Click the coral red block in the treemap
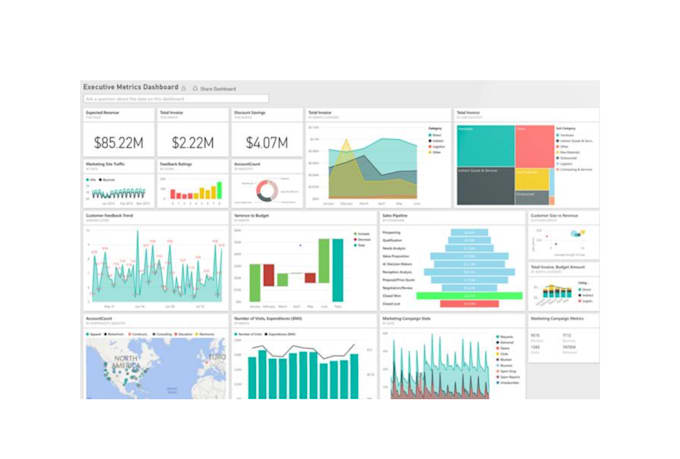The width and height of the screenshot is (680, 459). tap(535, 146)
